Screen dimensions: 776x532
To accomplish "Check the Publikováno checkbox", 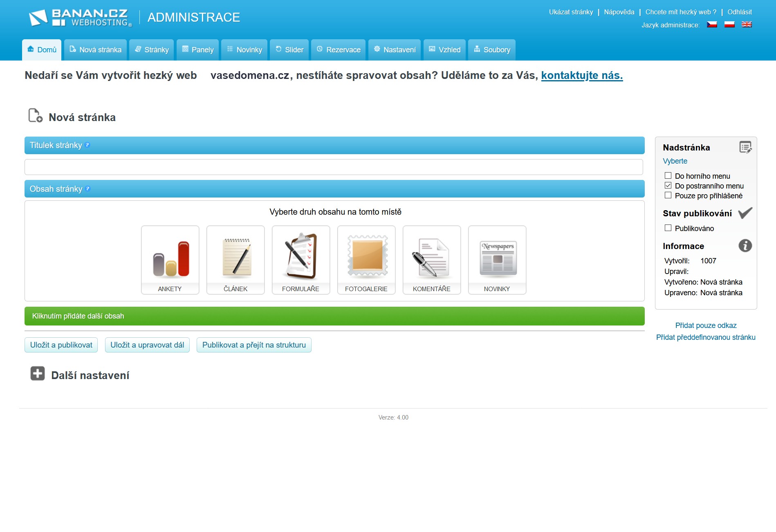I will point(668,228).
